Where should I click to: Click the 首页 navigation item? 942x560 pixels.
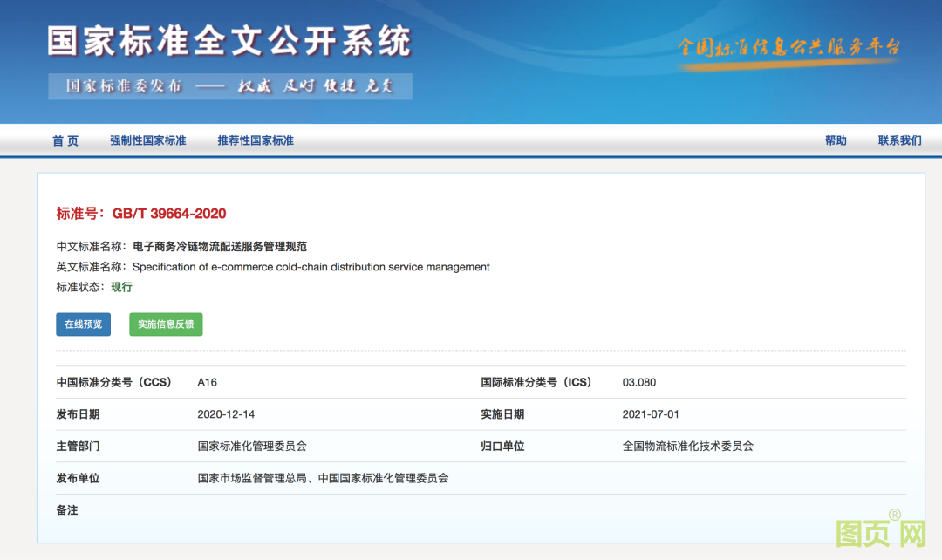[x=65, y=140]
